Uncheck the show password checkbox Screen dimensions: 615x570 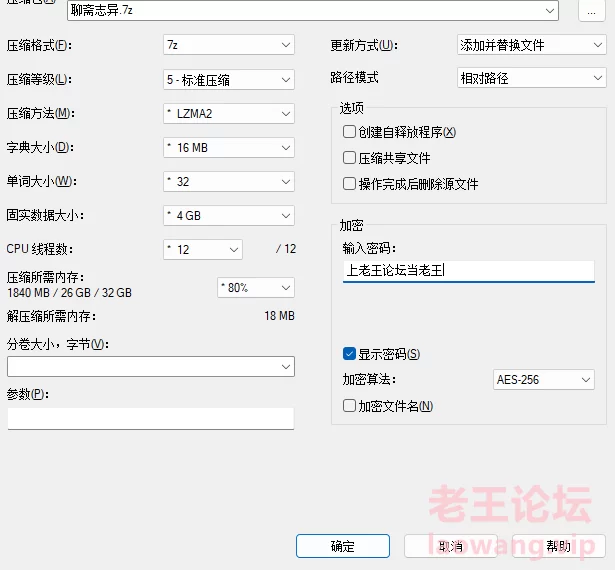coord(349,354)
